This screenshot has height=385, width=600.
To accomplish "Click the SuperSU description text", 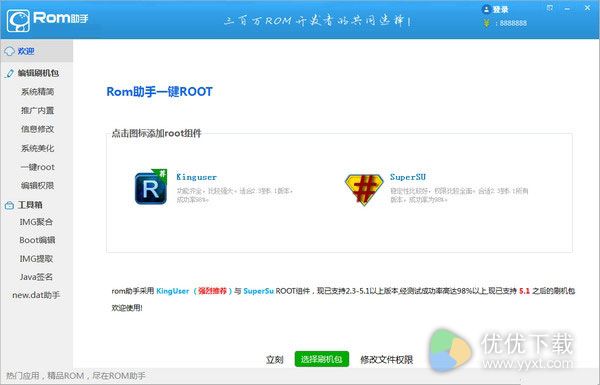I will tap(459, 195).
